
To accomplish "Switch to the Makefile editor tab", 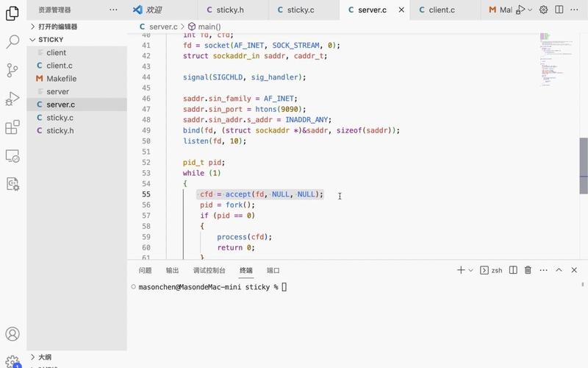I will pyautogui.click(x=501, y=10).
